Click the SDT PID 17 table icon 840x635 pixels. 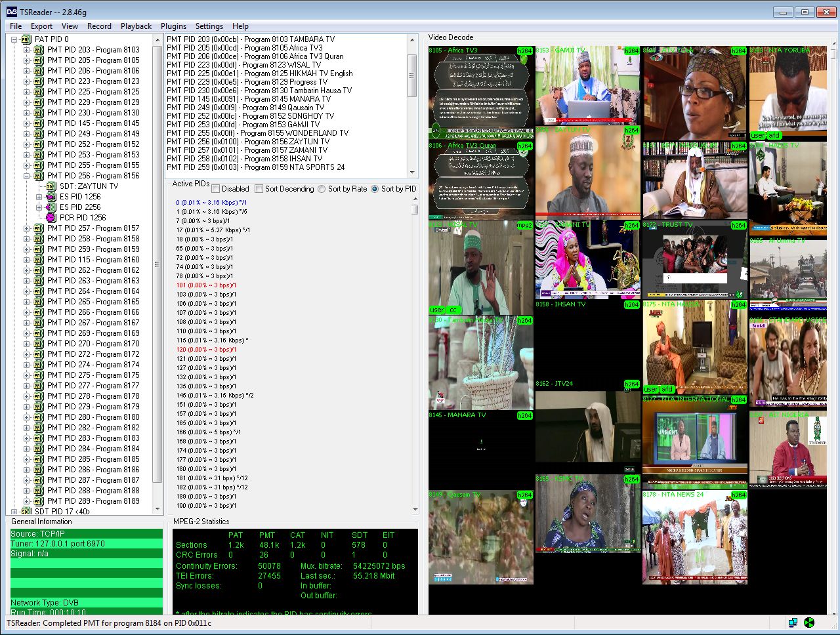pyautogui.click(x=26, y=512)
